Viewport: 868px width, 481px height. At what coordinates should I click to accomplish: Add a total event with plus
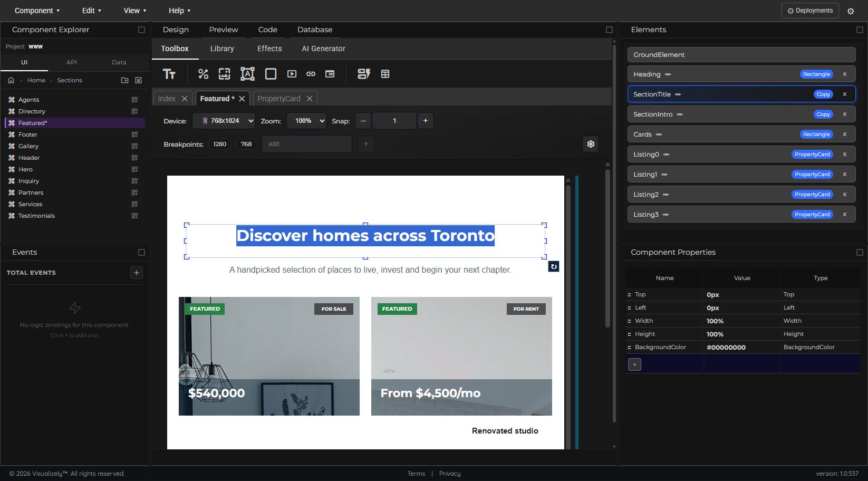pyautogui.click(x=137, y=273)
